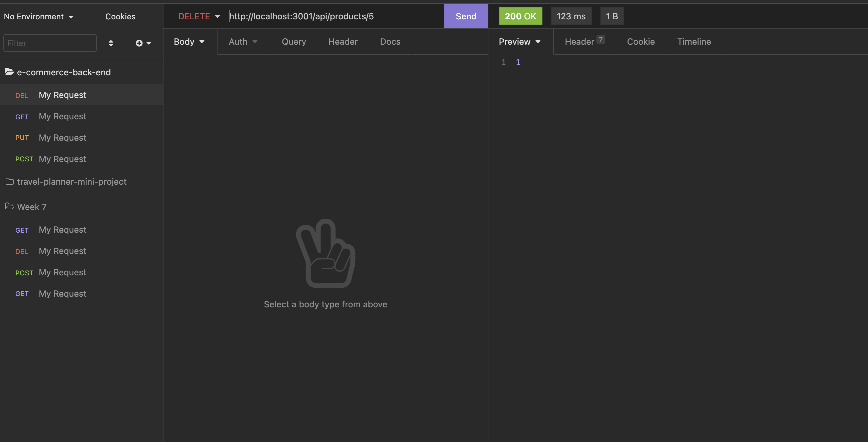
Task: Open the No Environment dropdown
Action: [38, 16]
